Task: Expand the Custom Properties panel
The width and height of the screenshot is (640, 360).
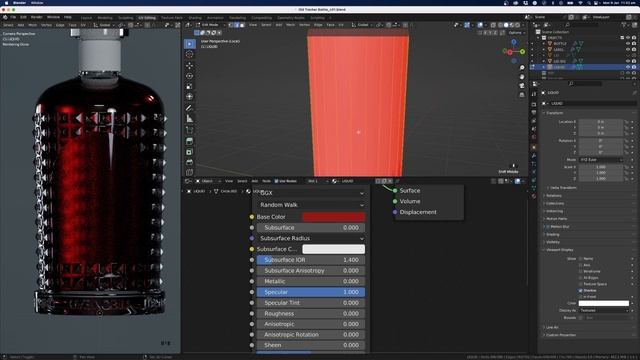Action: [x=560, y=335]
